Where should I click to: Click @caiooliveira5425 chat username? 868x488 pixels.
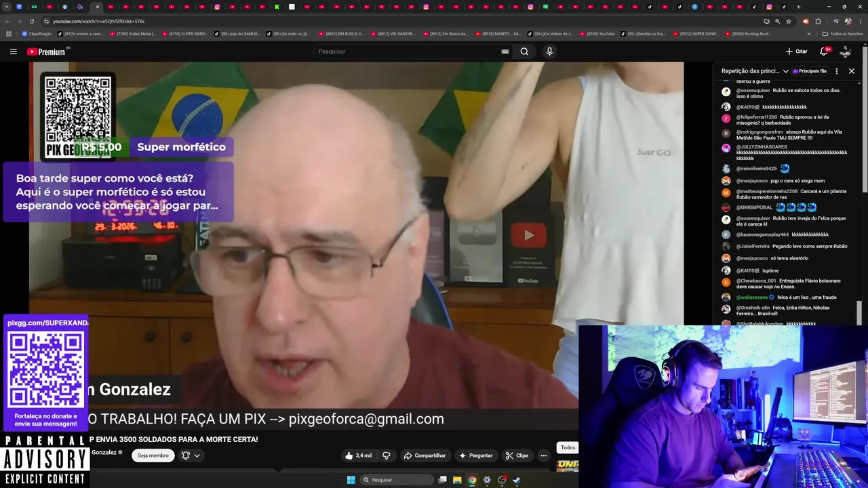coord(756,168)
